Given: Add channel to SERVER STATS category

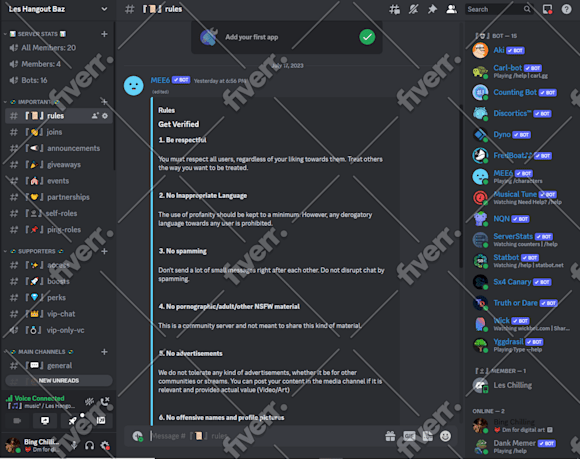Looking at the screenshot, I should coord(104,34).
